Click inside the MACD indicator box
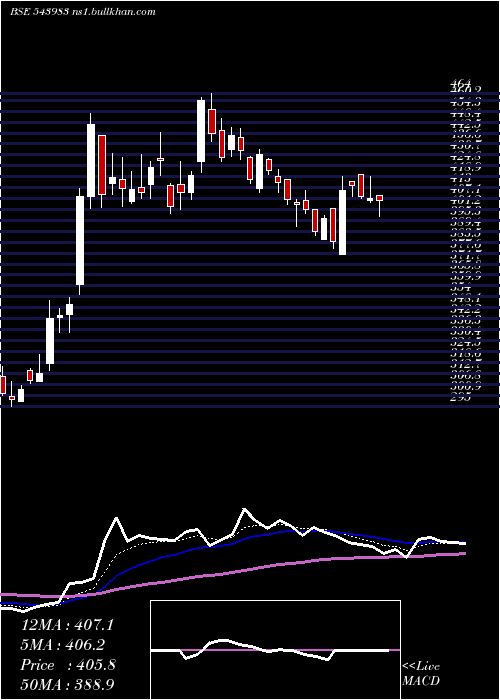500x700 pixels. [275, 650]
